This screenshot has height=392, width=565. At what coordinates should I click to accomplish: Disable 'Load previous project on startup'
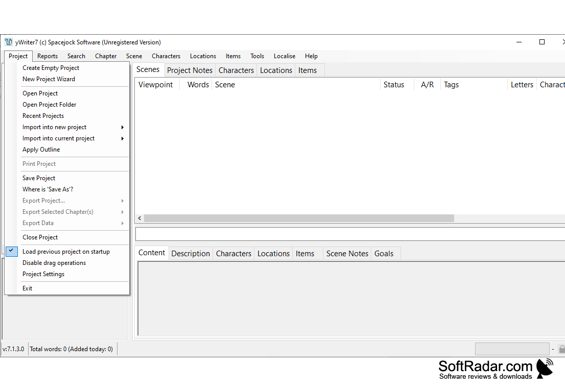point(65,251)
